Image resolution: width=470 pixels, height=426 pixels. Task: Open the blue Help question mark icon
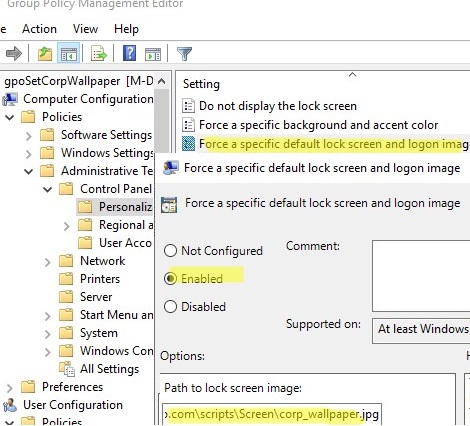click(x=129, y=53)
